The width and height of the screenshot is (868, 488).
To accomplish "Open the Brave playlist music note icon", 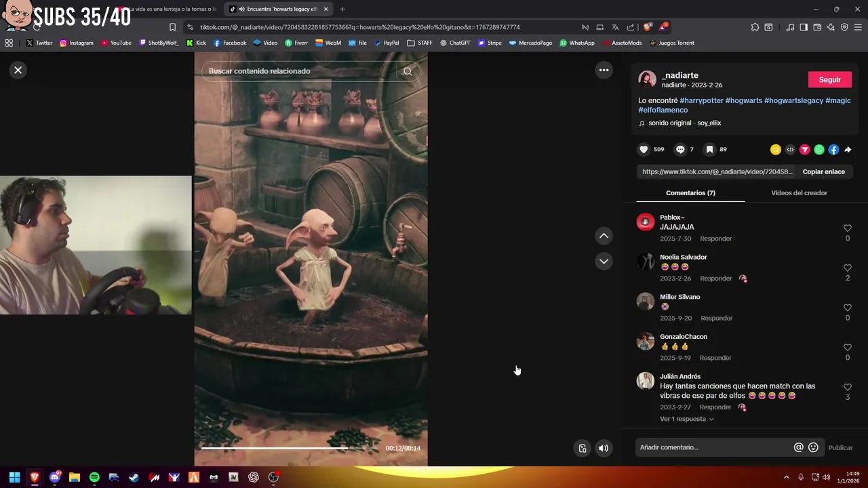I will click(790, 27).
